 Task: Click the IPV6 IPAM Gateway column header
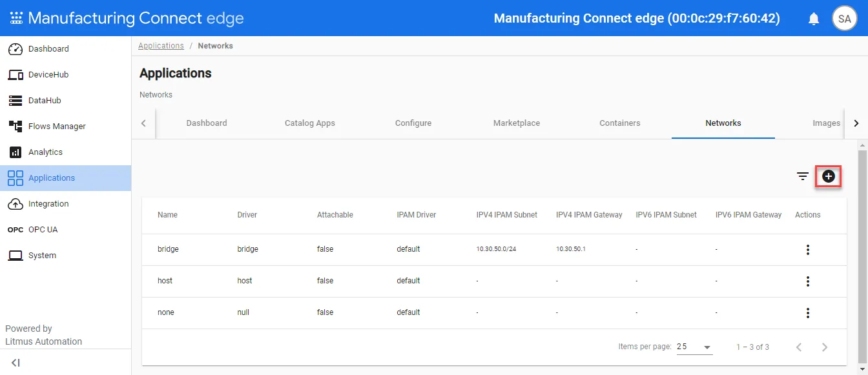[749, 215]
